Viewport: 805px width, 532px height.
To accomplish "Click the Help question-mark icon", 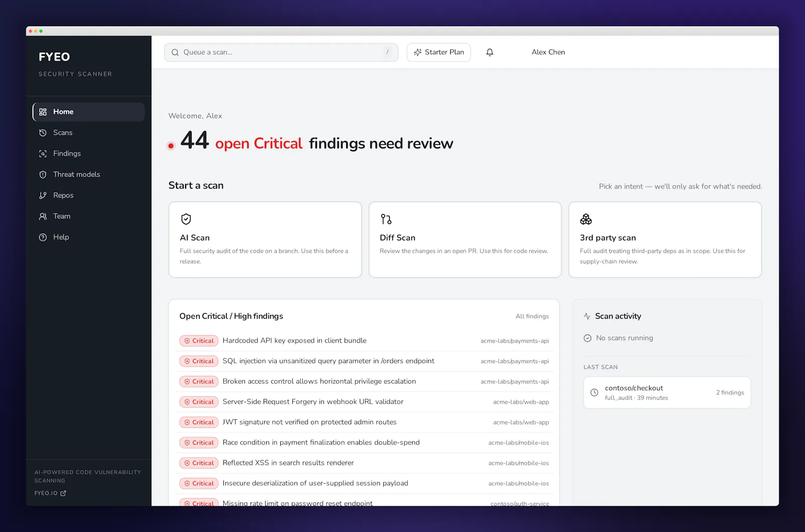I will coord(43,237).
